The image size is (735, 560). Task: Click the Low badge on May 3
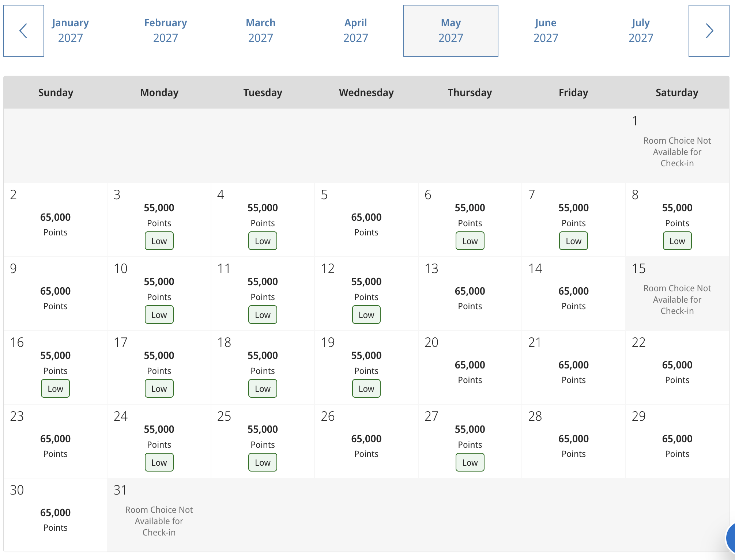tap(159, 241)
